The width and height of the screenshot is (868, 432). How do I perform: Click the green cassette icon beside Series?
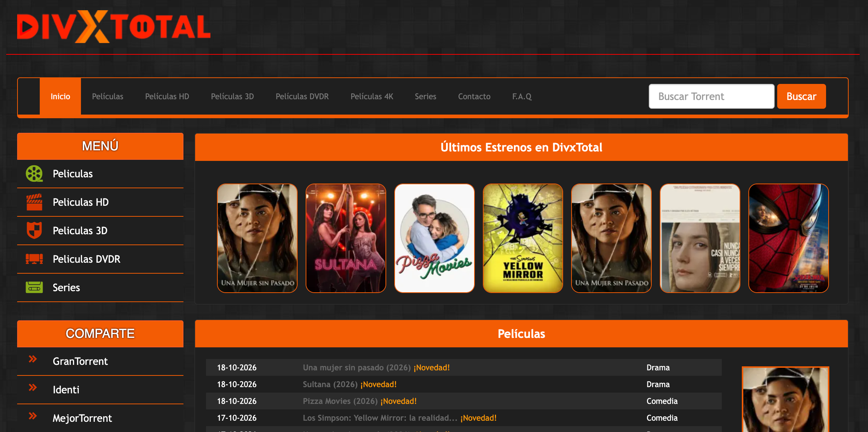(34, 288)
